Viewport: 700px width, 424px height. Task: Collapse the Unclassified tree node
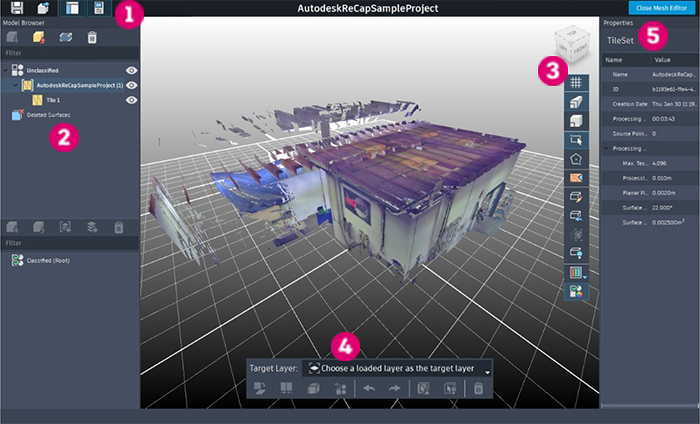coord(6,71)
